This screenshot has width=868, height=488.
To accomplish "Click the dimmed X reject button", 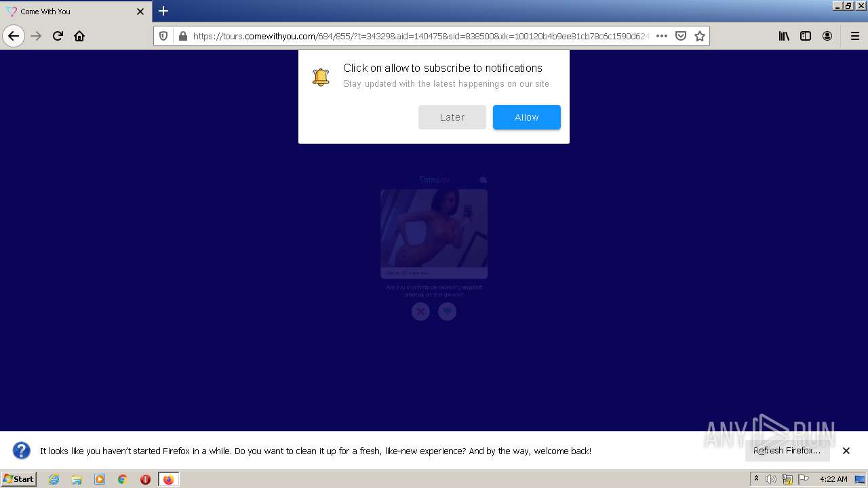I will pyautogui.click(x=420, y=311).
